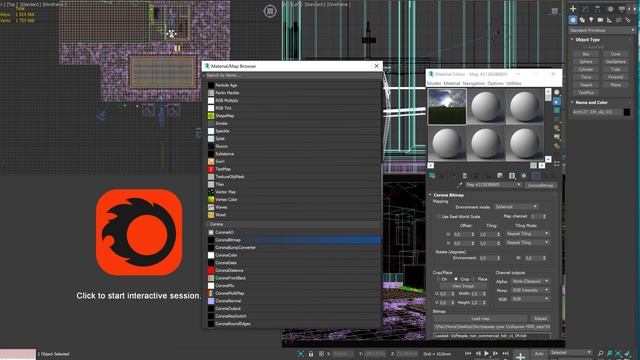Screen dimensions: 640x360
Task: Click the View Image button
Action: pos(463,286)
